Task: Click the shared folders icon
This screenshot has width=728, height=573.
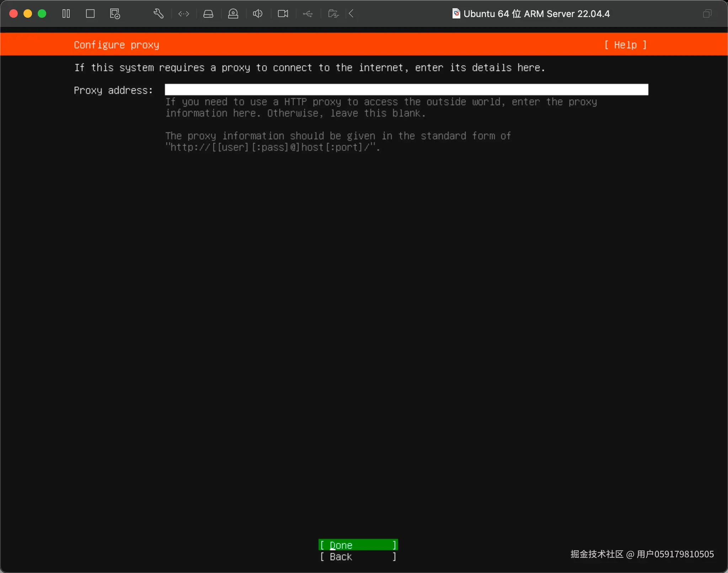Action: pyautogui.click(x=333, y=14)
